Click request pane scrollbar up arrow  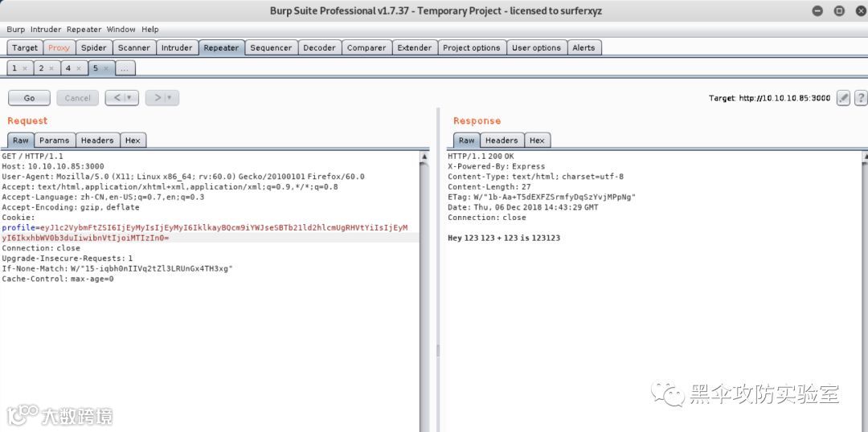tap(424, 157)
